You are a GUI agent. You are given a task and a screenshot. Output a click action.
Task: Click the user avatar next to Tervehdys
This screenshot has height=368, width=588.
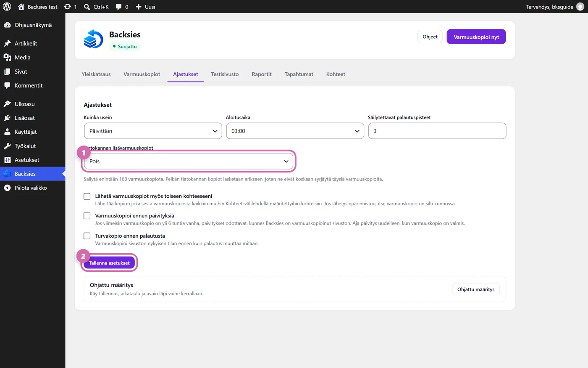pyautogui.click(x=580, y=7)
